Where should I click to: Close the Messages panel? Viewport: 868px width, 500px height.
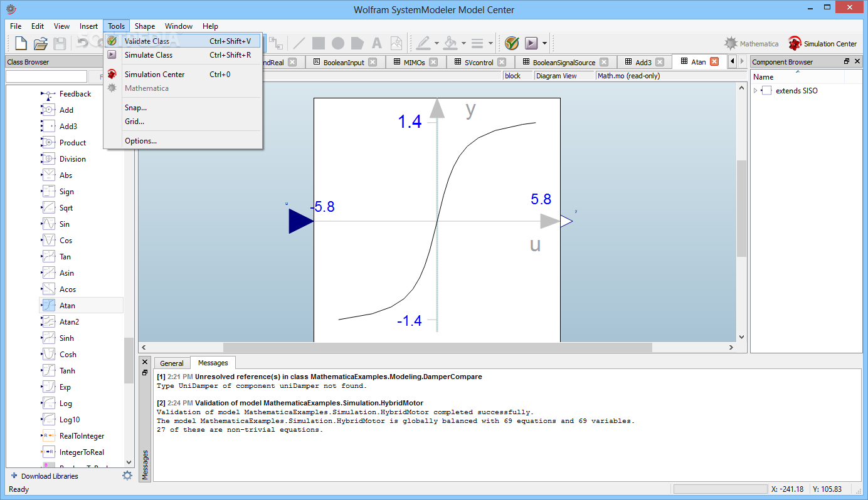click(x=145, y=362)
